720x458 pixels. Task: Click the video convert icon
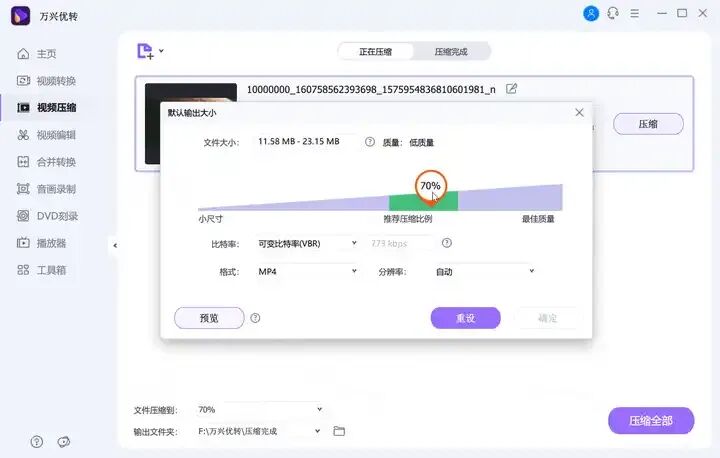click(x=23, y=81)
